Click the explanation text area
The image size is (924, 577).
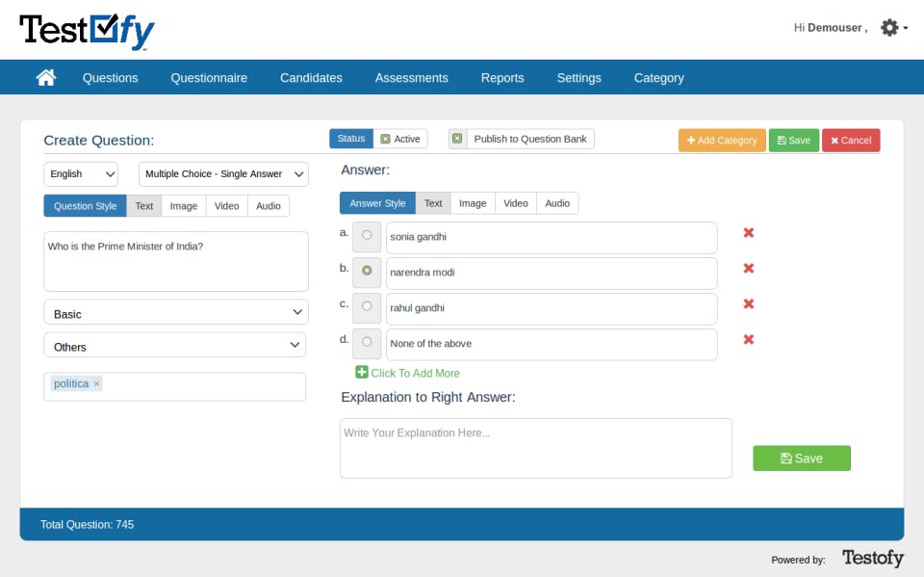(x=536, y=448)
